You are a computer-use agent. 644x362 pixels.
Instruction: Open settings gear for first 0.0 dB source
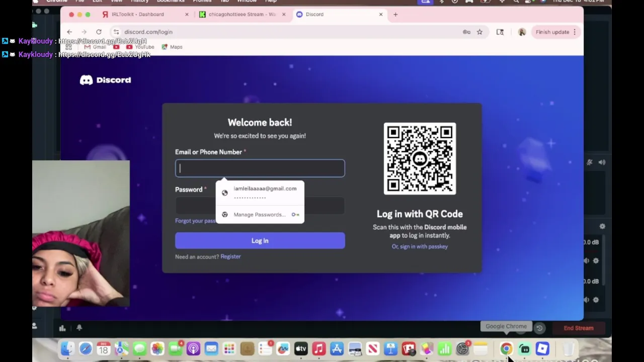596,260
